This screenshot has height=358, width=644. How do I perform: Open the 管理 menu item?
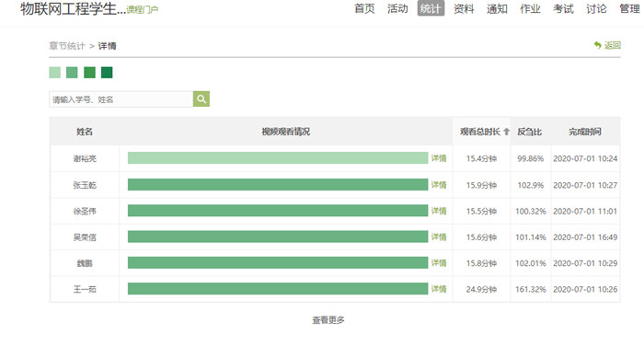[x=629, y=8]
